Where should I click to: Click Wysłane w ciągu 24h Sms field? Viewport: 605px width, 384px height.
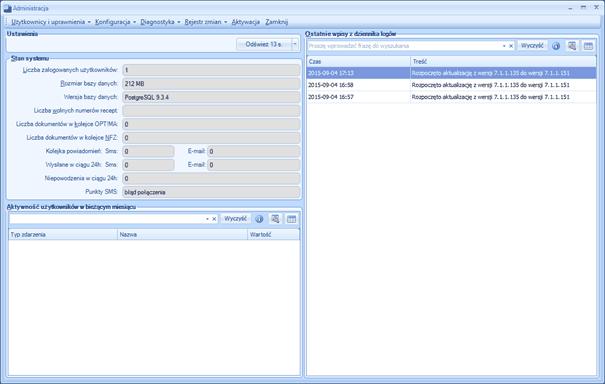148,165
